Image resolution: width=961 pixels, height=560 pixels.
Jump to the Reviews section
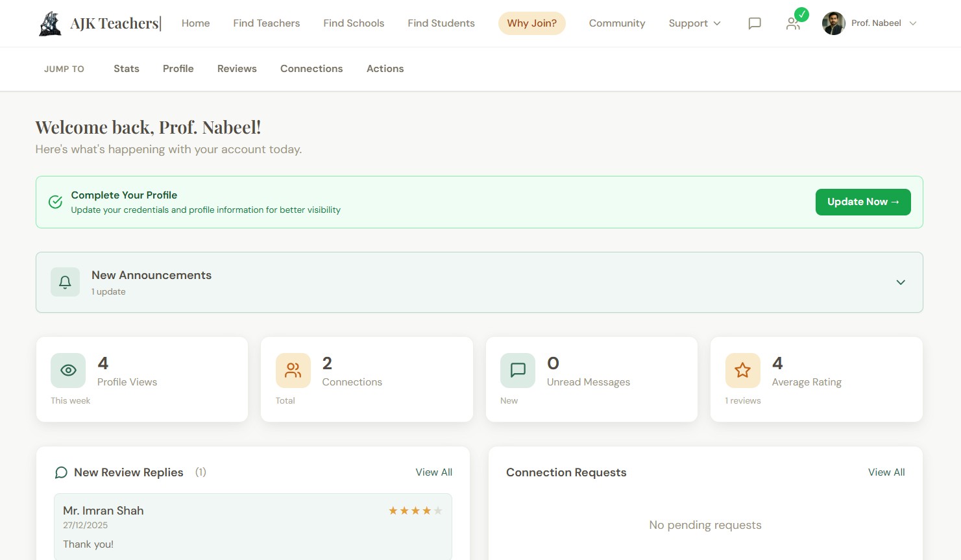tap(237, 69)
